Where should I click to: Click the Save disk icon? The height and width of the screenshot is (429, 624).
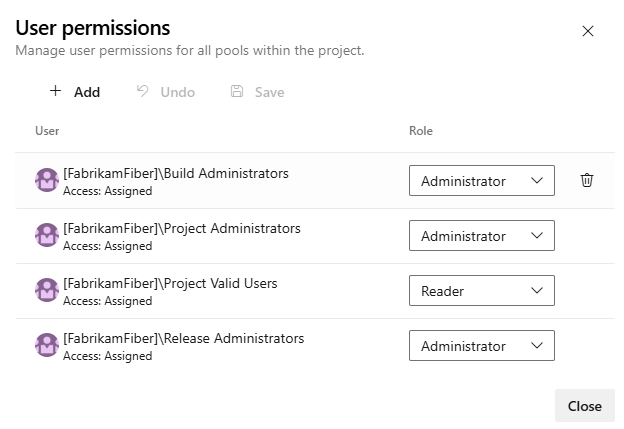pyautogui.click(x=237, y=91)
